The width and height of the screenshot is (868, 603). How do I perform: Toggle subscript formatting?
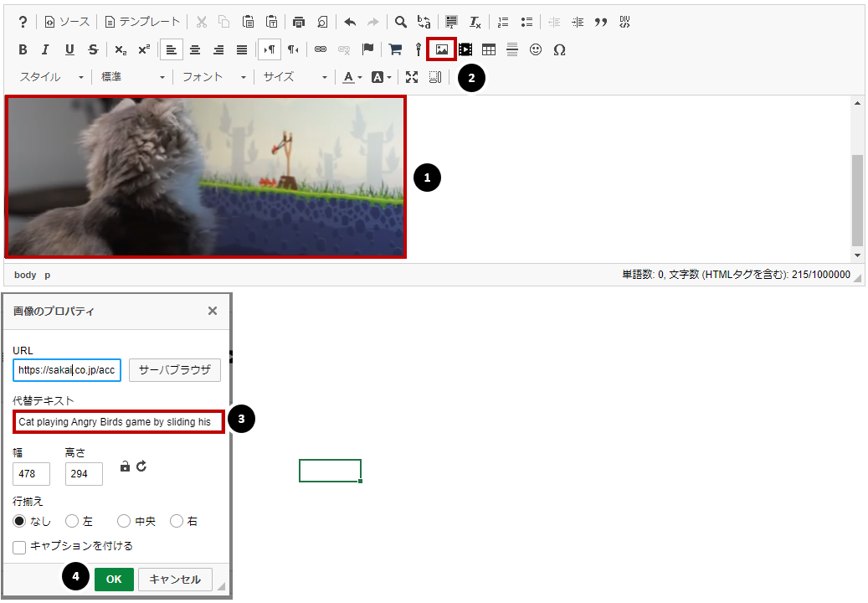pos(121,50)
